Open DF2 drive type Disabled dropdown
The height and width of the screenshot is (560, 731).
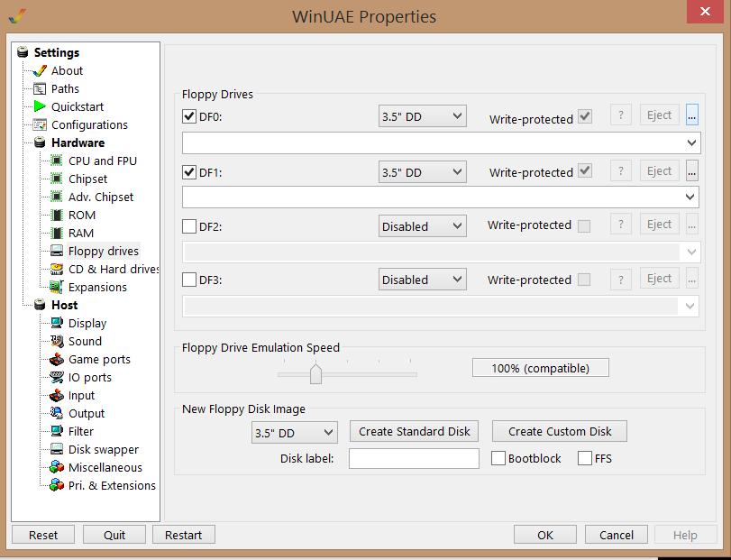pyautogui.click(x=423, y=226)
